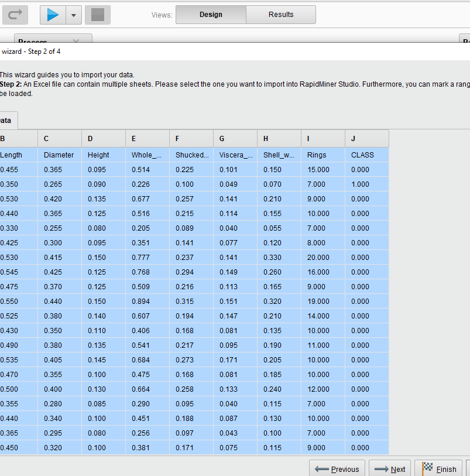470x476 pixels.
Task: Select the Diameter cell 0.255
Action: [60, 228]
